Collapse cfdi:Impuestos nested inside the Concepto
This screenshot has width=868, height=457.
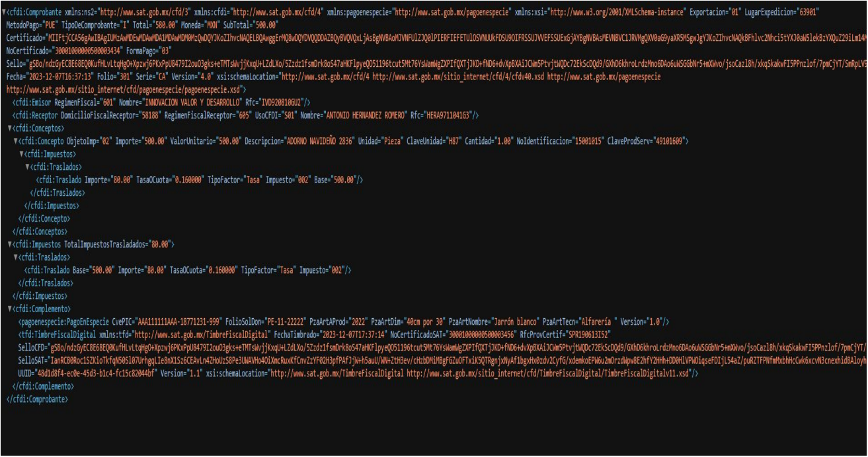[x=21, y=153]
